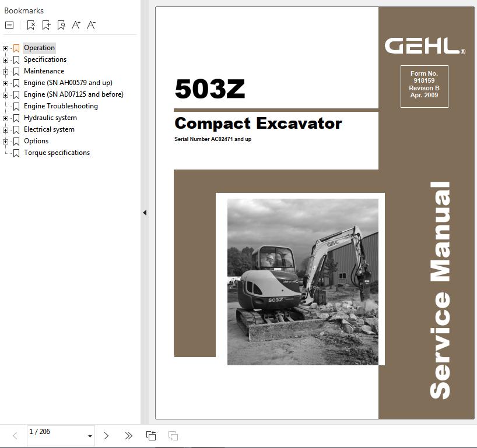This screenshot has width=477, height=448.
Task: Click bookmark icon beside Engine (SN AD07125 and before)
Action: 16,95
